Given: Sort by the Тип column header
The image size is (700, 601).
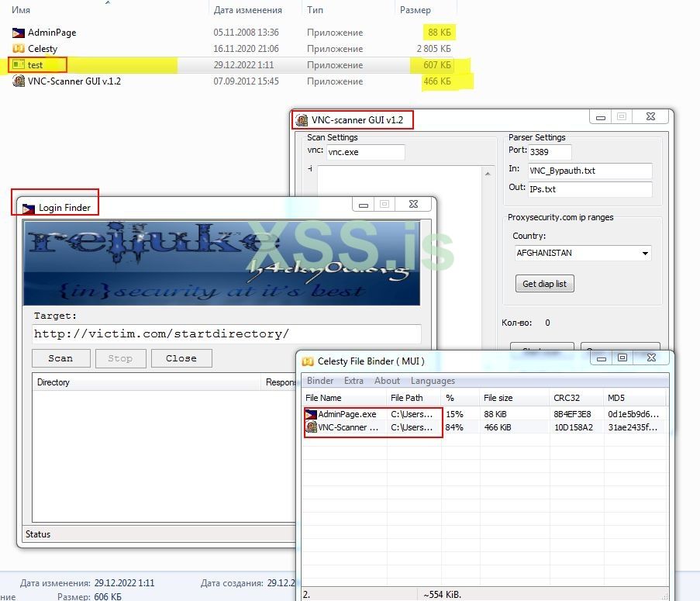Looking at the screenshot, I should pos(315,10).
